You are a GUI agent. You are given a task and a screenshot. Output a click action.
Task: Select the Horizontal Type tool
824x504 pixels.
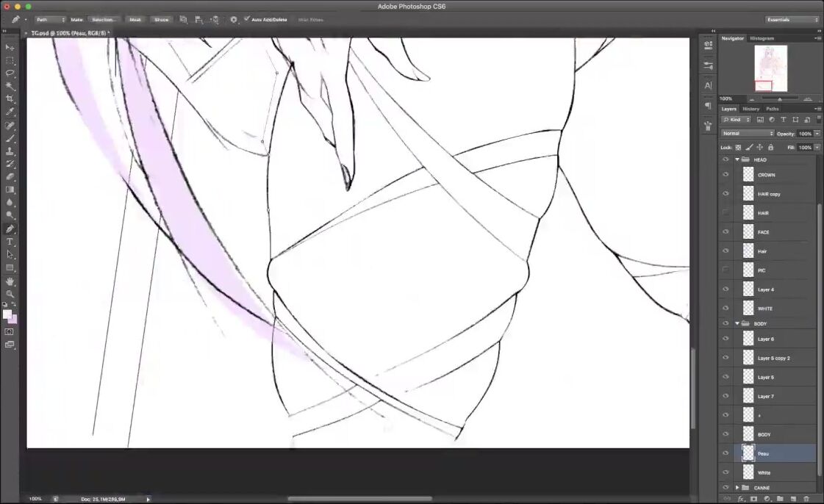pos(10,242)
